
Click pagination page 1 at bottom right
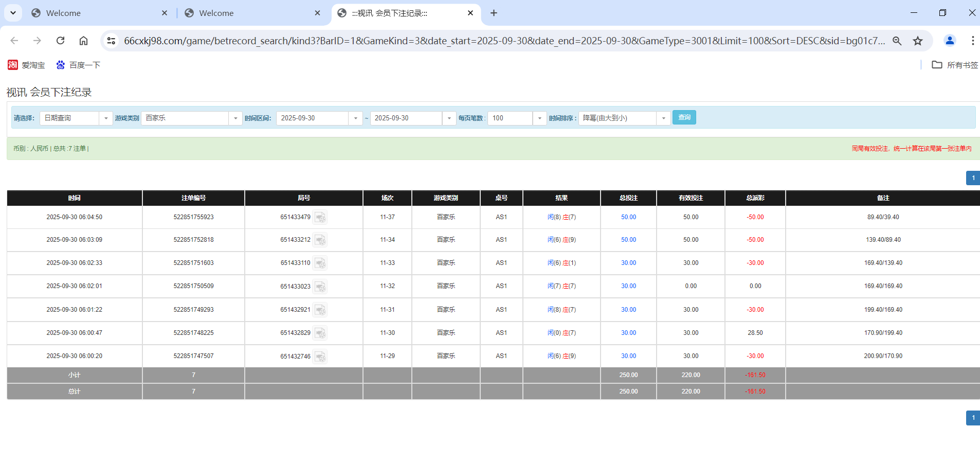tap(972, 418)
